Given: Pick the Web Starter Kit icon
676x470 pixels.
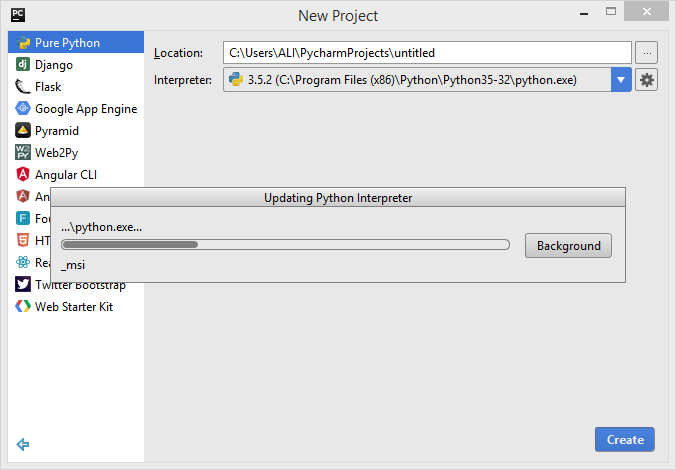Looking at the screenshot, I should [23, 306].
